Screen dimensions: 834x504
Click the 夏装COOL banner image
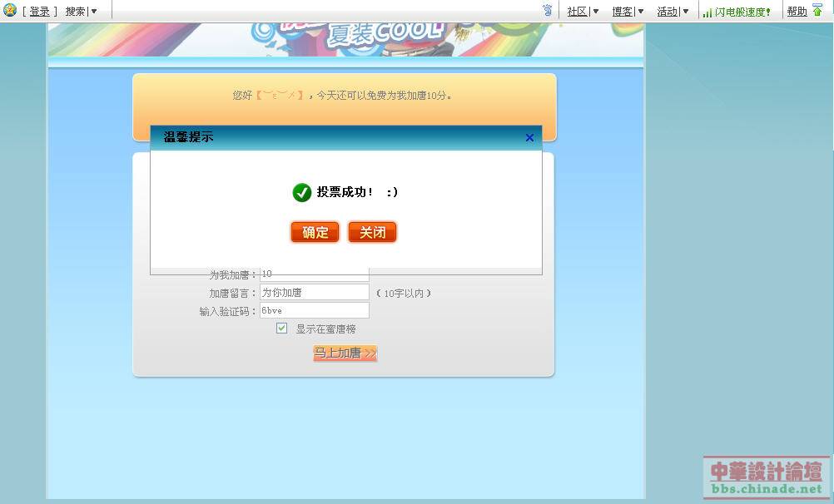pyautogui.click(x=345, y=39)
